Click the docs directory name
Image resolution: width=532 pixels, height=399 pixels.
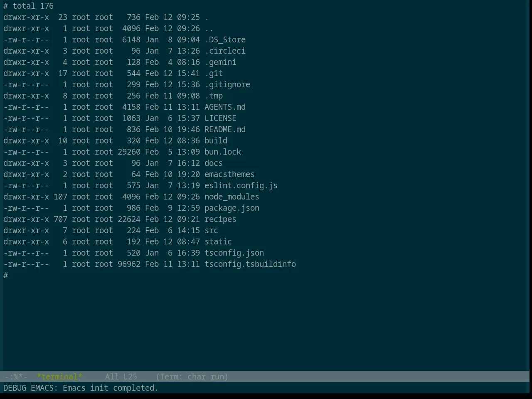click(214, 163)
